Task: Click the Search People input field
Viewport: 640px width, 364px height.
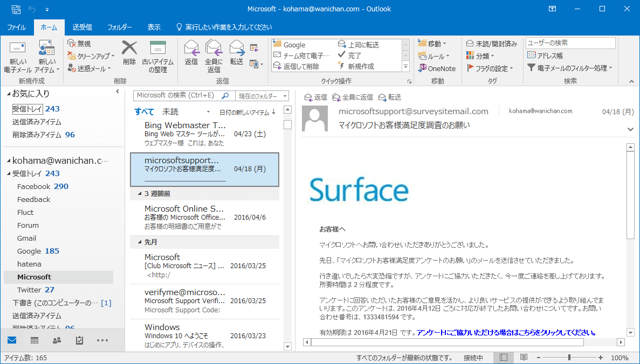Action: (x=570, y=43)
